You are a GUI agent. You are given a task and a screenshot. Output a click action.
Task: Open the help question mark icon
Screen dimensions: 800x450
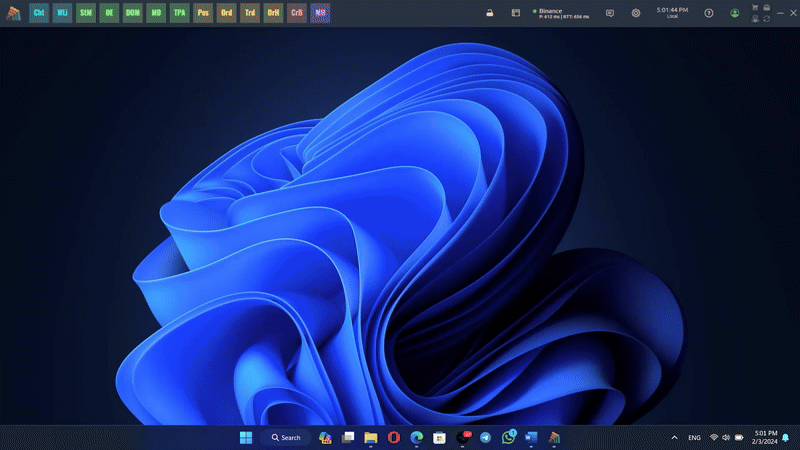tap(709, 13)
